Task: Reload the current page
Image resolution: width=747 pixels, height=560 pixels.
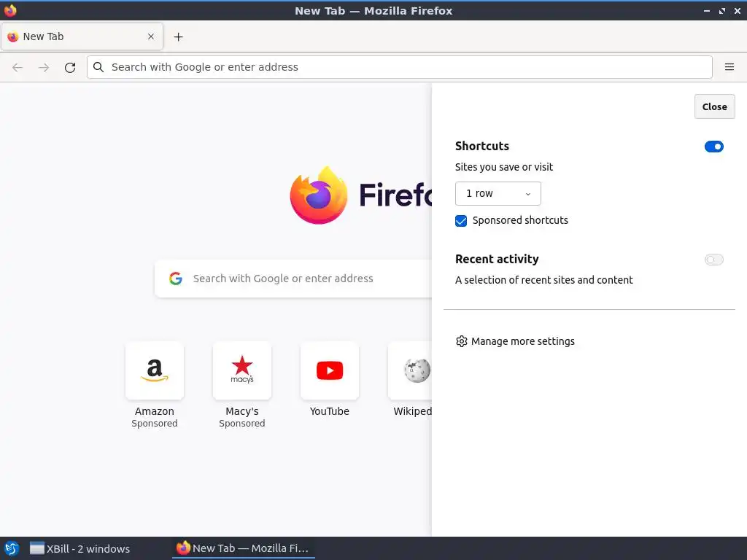Action: [x=70, y=67]
